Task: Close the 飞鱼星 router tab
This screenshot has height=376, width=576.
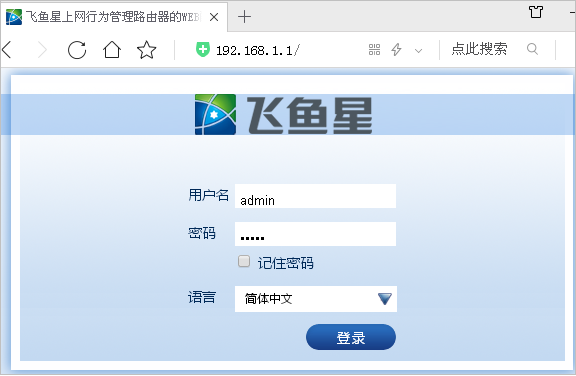Action: tap(214, 17)
